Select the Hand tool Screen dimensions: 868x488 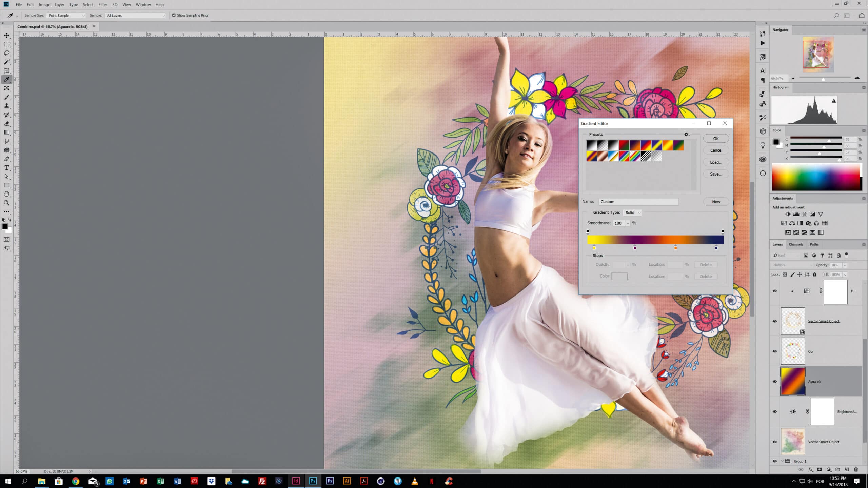coord(7,194)
